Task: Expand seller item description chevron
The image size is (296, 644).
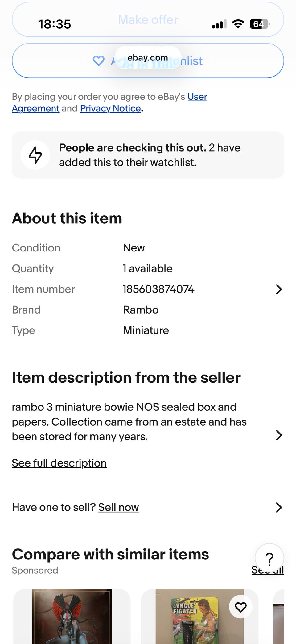Action: [279, 435]
